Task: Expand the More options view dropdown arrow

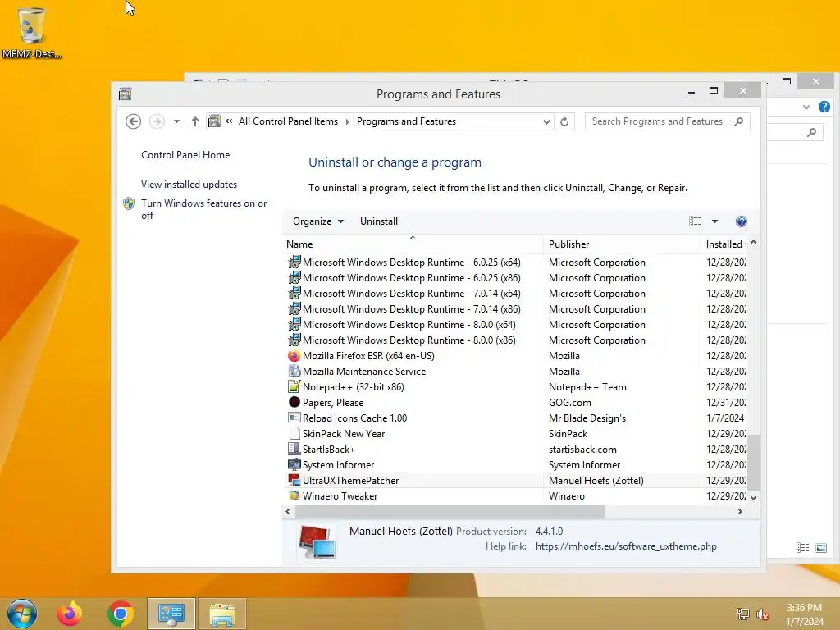Action: tap(714, 221)
